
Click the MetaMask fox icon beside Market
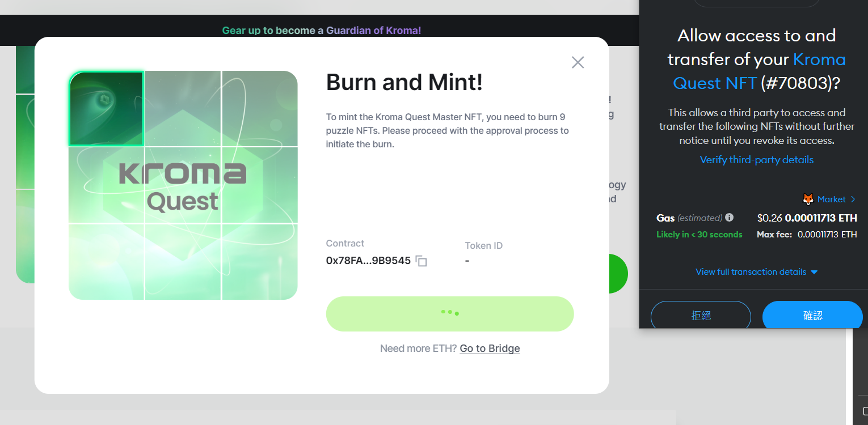point(808,199)
